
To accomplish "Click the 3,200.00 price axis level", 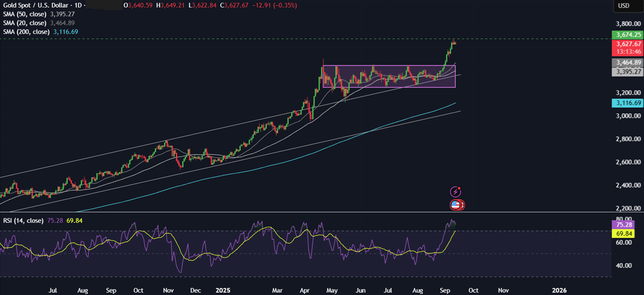I will pyautogui.click(x=628, y=93).
